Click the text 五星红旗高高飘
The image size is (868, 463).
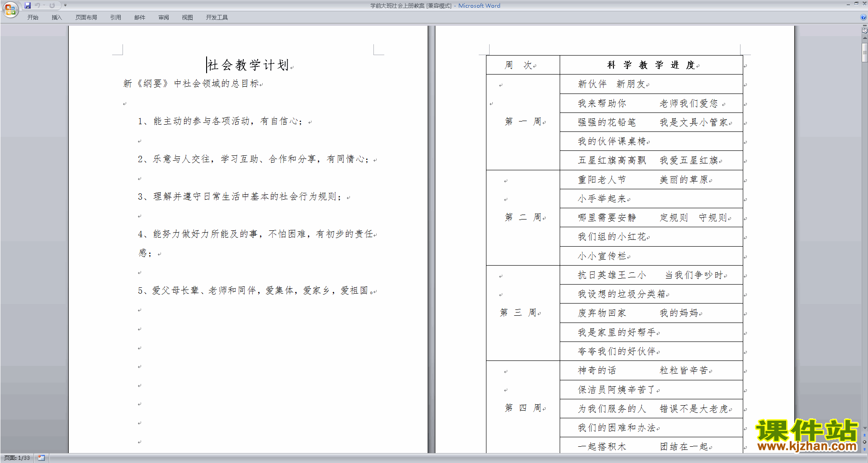(612, 160)
